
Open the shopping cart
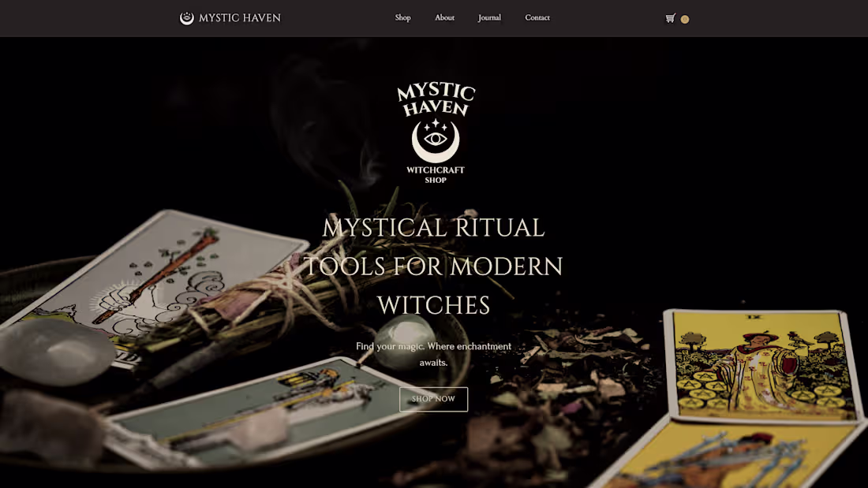[669, 18]
